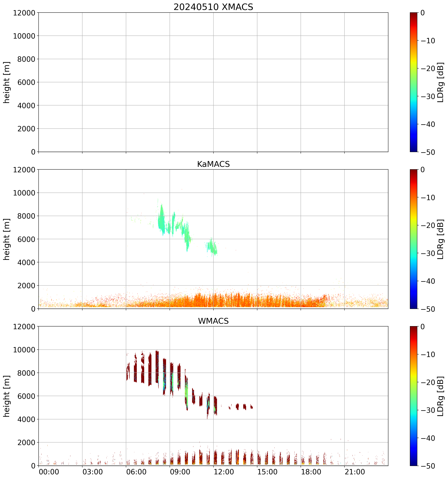Click the 12000 tick on XMACS axis

point(24,13)
